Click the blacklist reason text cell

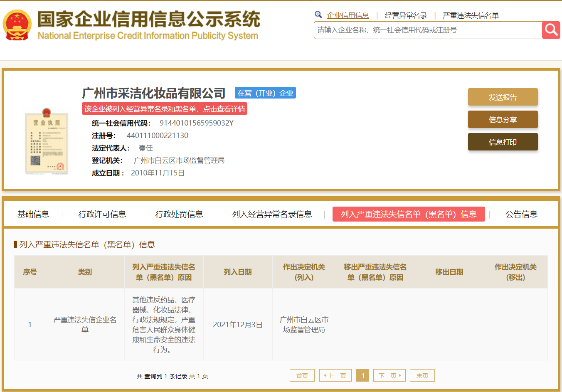tap(164, 325)
